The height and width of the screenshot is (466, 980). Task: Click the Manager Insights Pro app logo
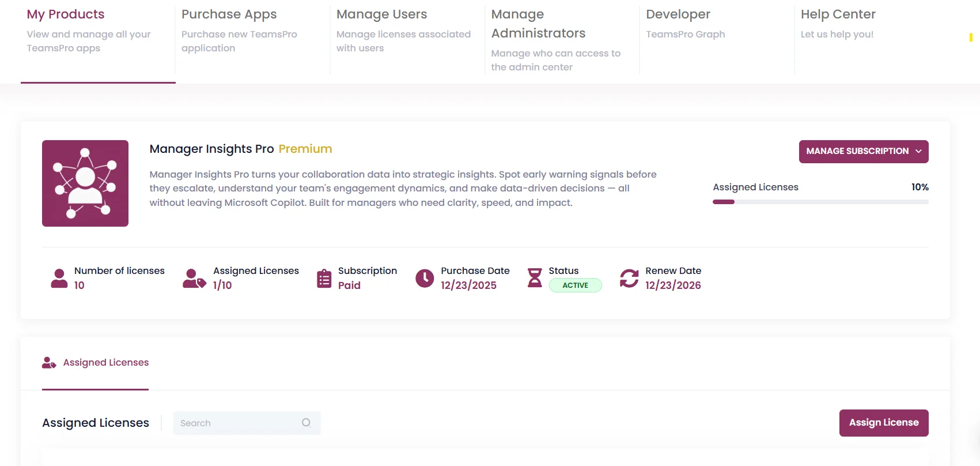pos(85,183)
